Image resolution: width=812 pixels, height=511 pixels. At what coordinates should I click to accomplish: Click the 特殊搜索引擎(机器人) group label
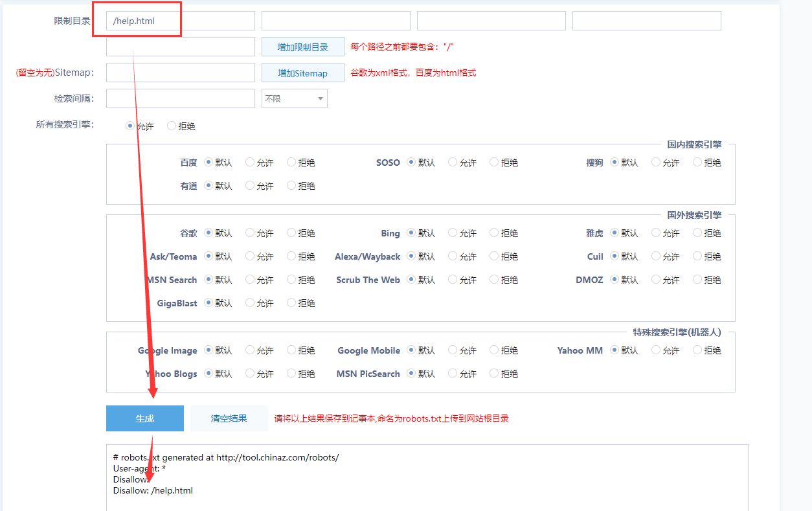pos(677,332)
